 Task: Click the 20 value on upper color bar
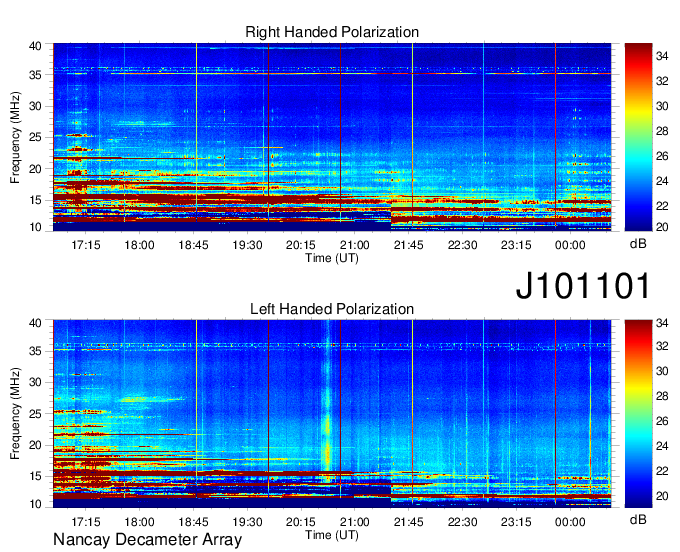[662, 227]
